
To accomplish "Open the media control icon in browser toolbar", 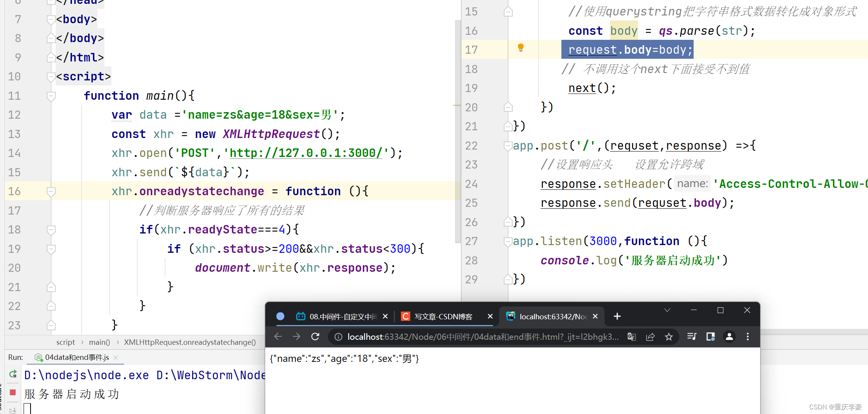I will (x=692, y=337).
